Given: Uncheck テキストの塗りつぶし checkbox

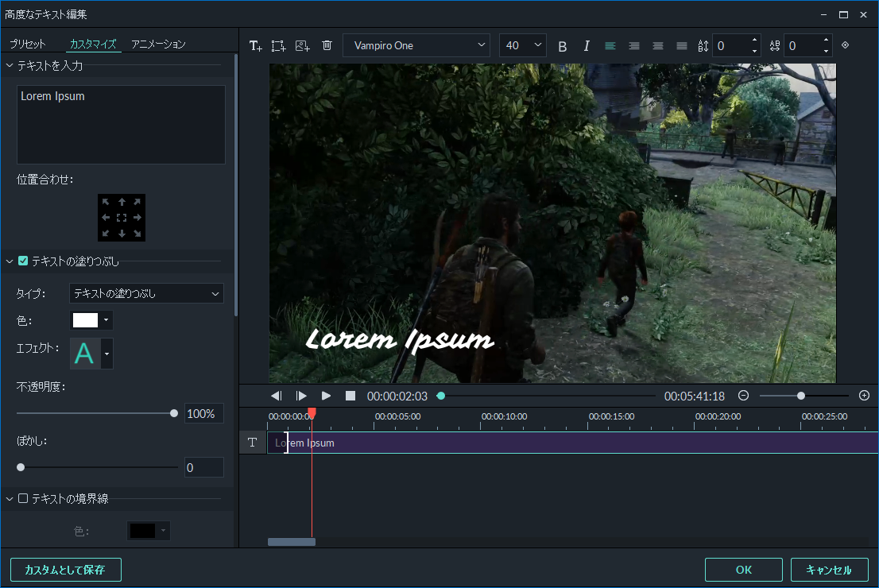Looking at the screenshot, I should pyautogui.click(x=23, y=261).
